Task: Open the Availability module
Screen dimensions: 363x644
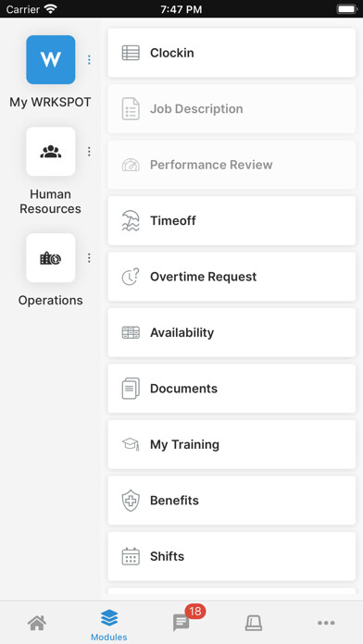Action: point(232,333)
